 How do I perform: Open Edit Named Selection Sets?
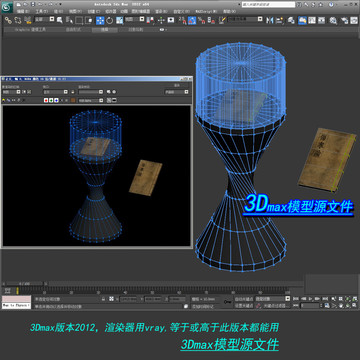[221, 20]
